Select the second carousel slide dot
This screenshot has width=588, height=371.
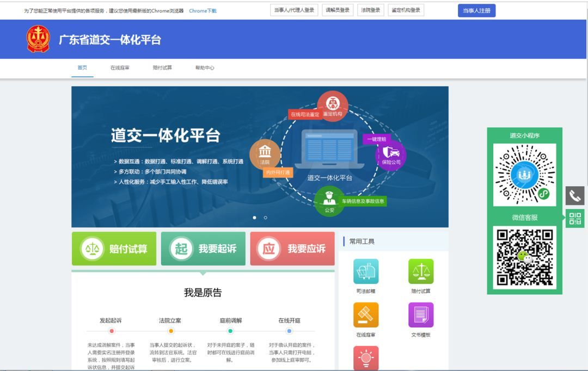265,218
